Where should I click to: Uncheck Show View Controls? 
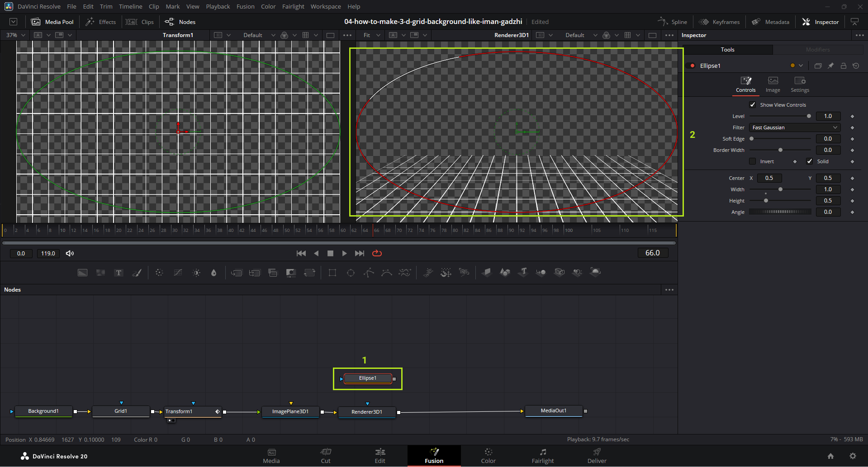(x=753, y=105)
